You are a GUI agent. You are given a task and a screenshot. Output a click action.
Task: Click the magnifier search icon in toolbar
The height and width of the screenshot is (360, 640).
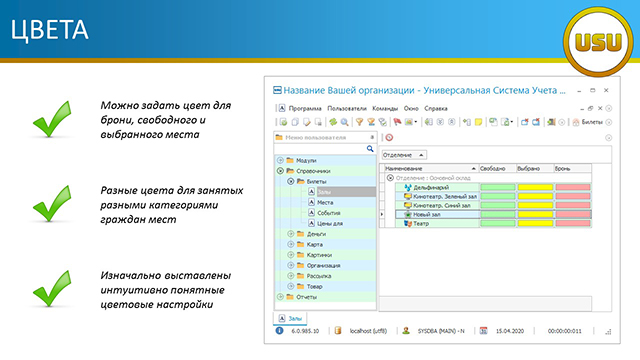tap(344, 122)
